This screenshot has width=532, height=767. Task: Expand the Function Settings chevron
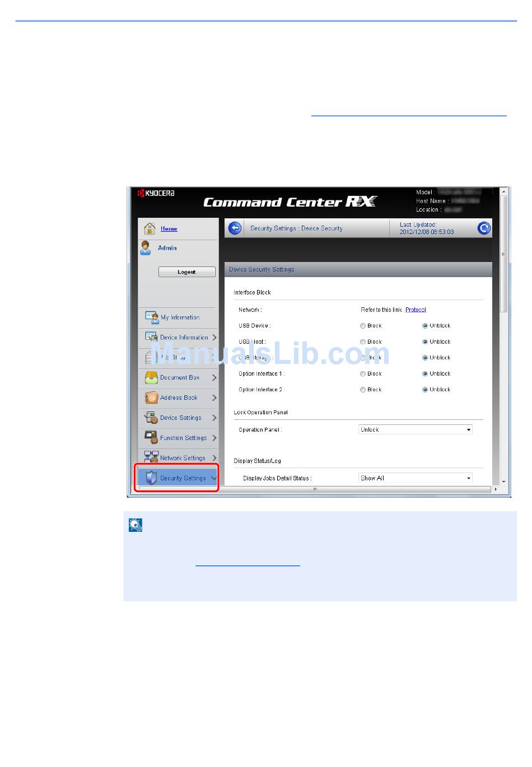(214, 438)
